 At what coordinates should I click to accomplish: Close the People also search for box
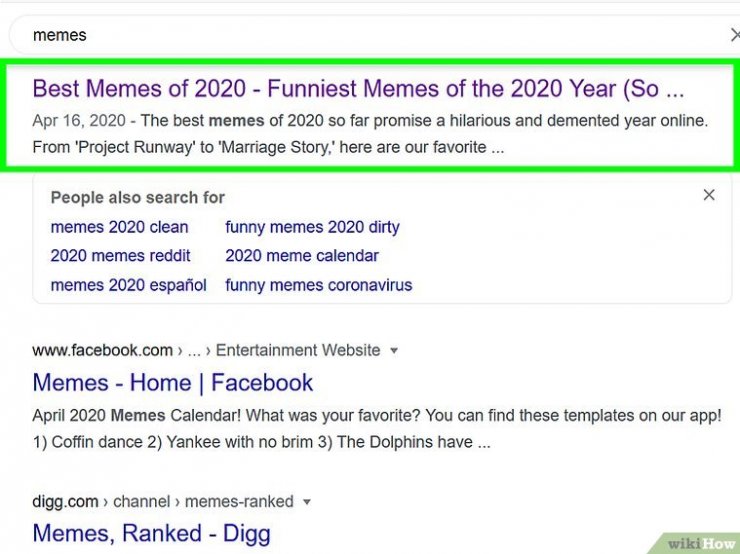point(709,195)
